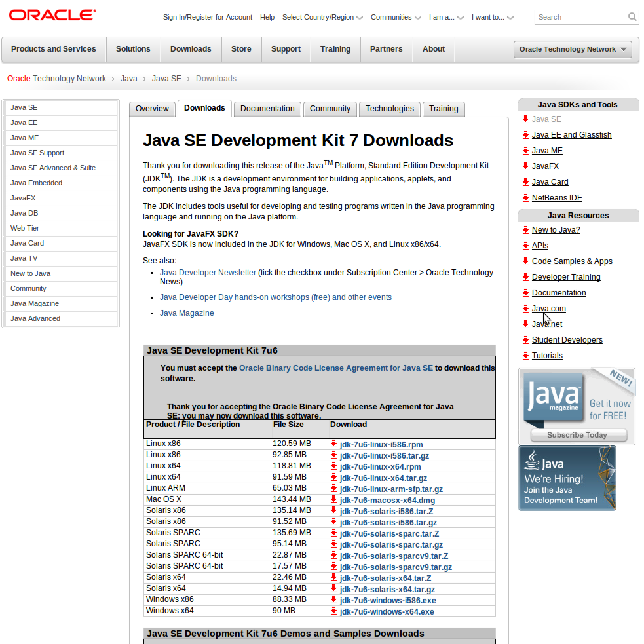Viewport: 644px width, 644px height.
Task: Click the red arrow icon beside Student Developers
Action: click(525, 339)
